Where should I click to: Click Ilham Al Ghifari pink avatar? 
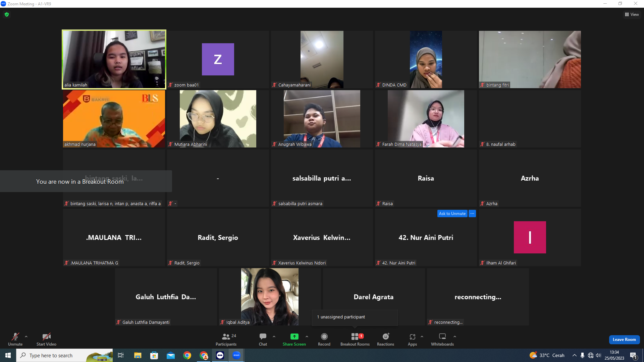[x=530, y=237]
